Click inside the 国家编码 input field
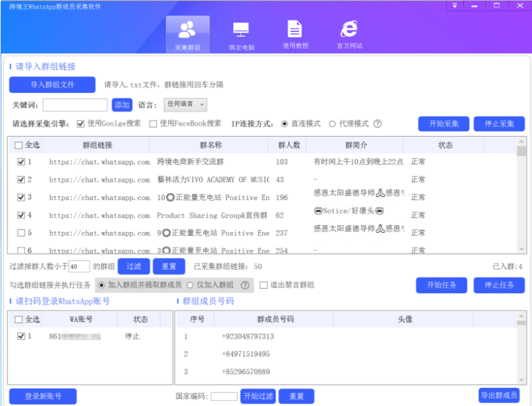 (x=224, y=396)
